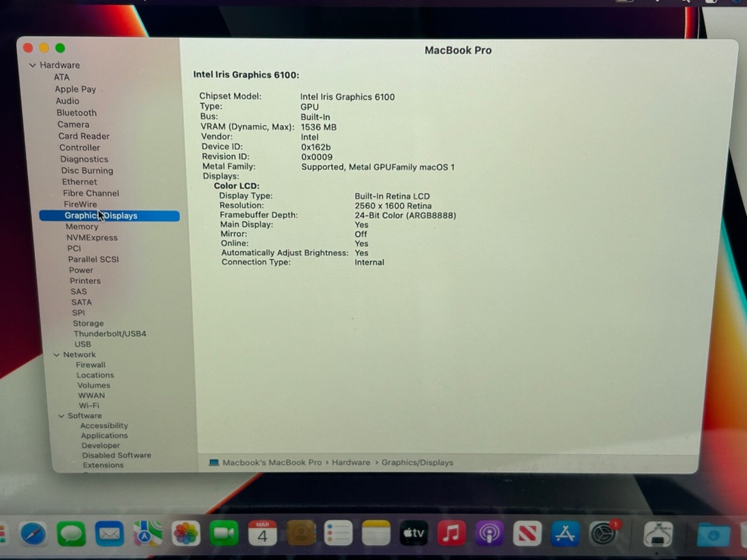Launch Music from the Dock
This screenshot has width=747, height=560.
tap(452, 534)
